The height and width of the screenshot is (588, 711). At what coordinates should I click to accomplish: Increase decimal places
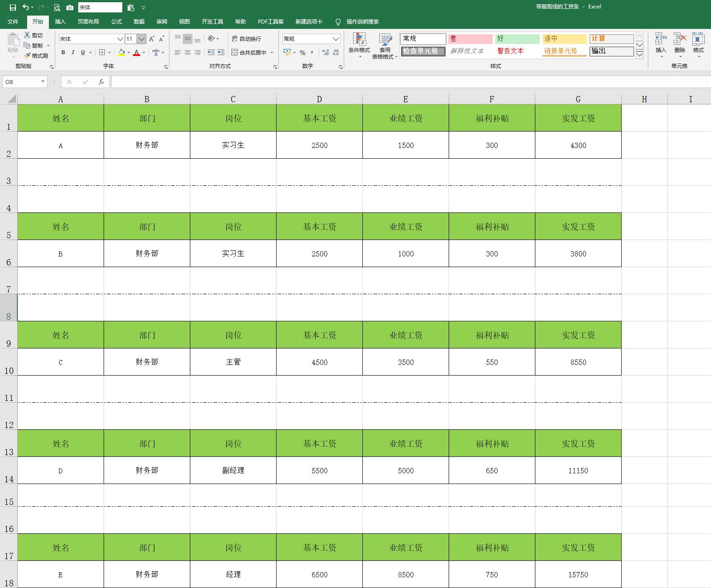point(326,52)
